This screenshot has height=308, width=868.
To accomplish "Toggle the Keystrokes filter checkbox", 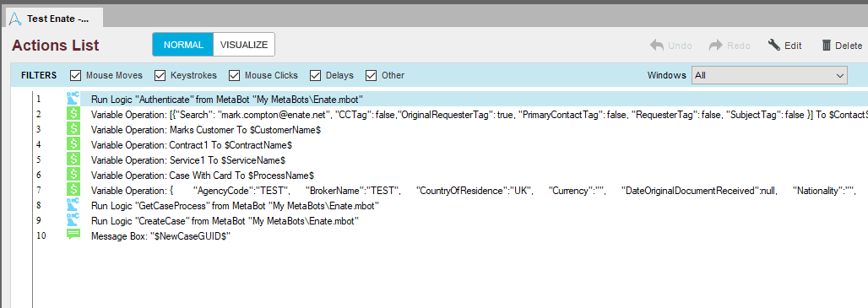I will click(x=160, y=75).
